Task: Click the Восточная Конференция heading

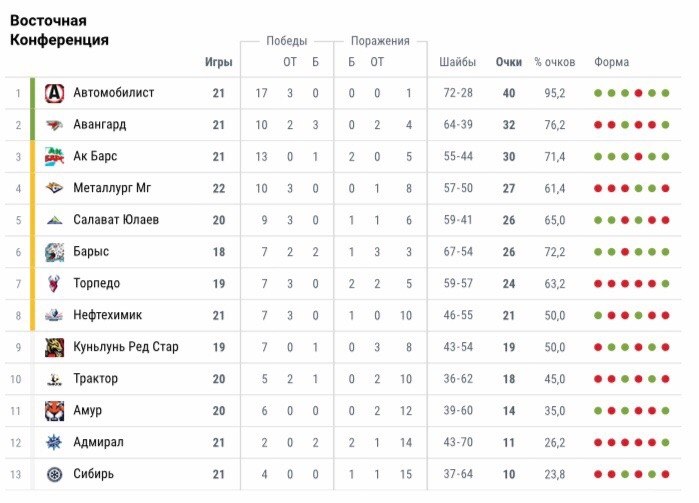Action: (59, 30)
